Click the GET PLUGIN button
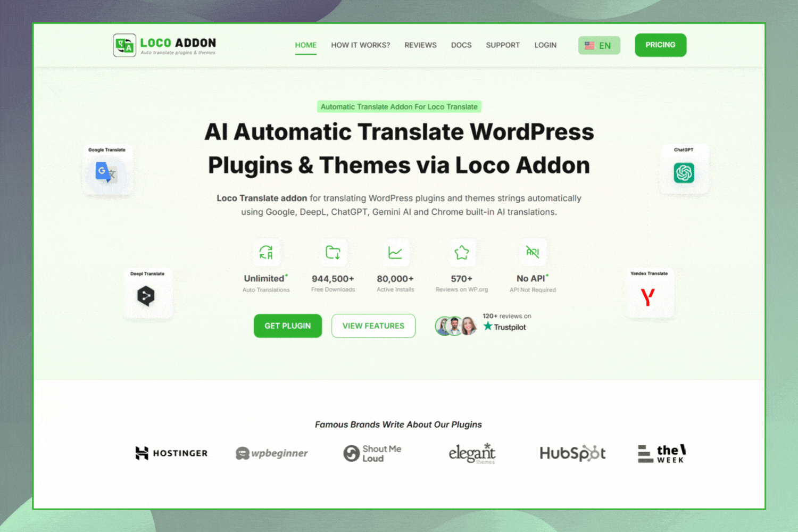This screenshot has width=798, height=532. tap(287, 326)
